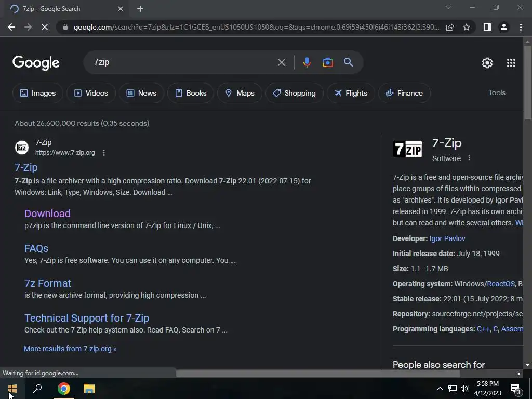Switch to Books results
The height and width of the screenshot is (399, 532).
pyautogui.click(x=191, y=93)
